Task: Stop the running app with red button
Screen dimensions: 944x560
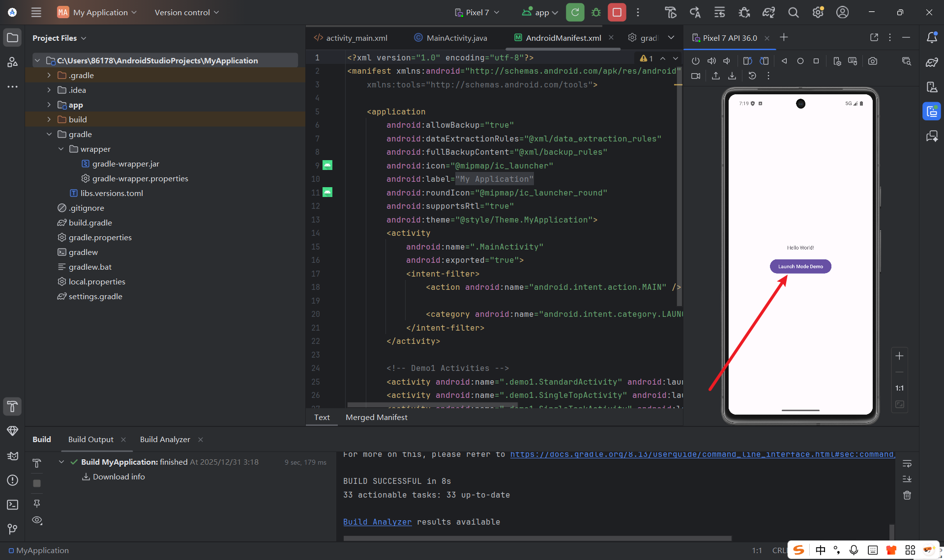Action: click(x=617, y=12)
